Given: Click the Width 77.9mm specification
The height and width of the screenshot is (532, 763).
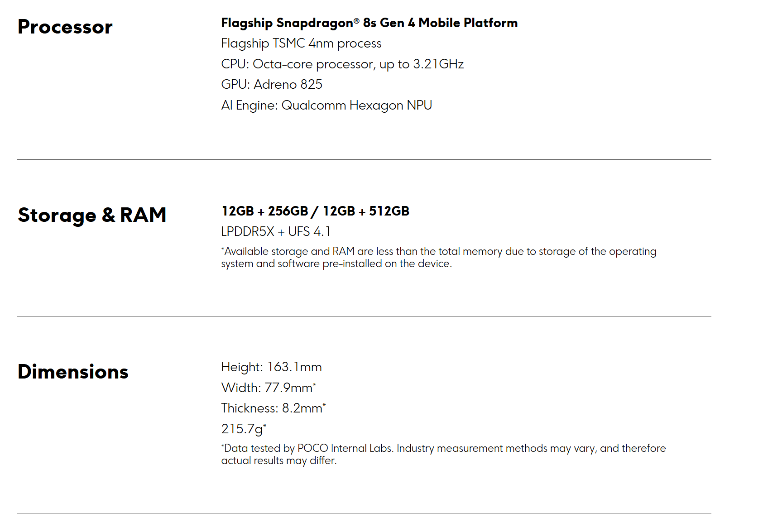Looking at the screenshot, I should 268,388.
